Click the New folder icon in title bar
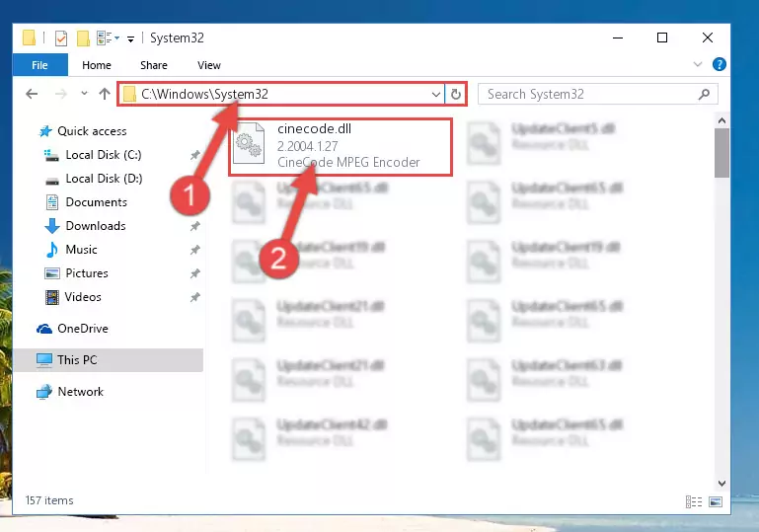This screenshot has height=532, width=759. (83, 38)
